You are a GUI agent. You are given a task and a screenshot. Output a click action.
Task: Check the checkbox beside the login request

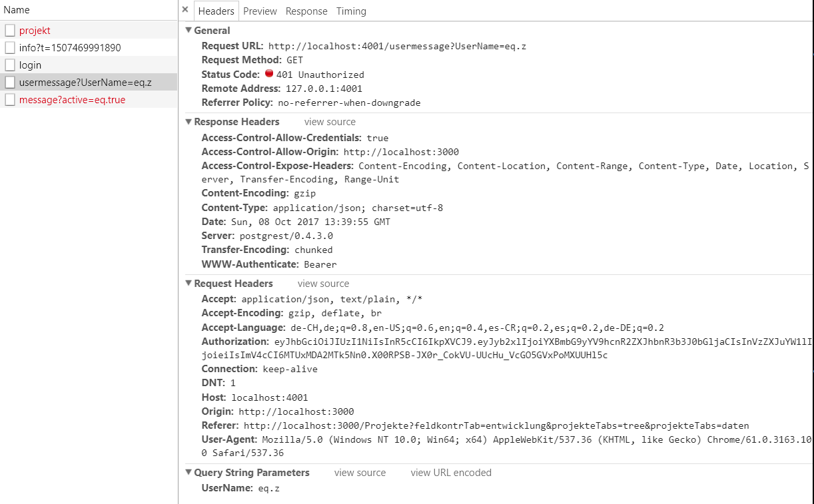[9, 65]
